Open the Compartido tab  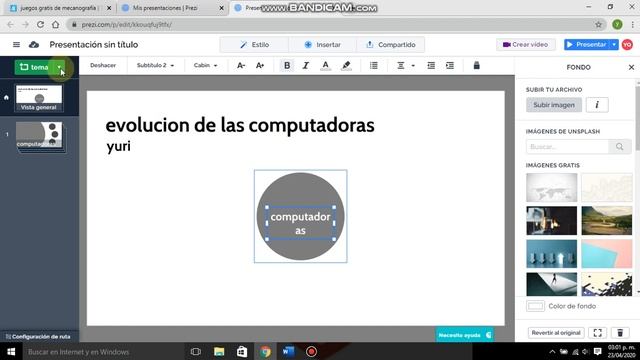(x=391, y=44)
